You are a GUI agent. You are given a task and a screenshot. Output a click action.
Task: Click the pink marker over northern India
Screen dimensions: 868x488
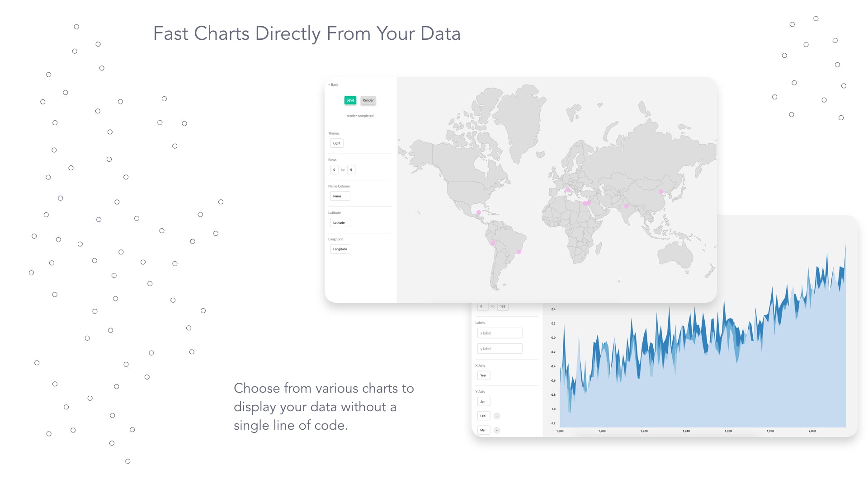point(626,206)
